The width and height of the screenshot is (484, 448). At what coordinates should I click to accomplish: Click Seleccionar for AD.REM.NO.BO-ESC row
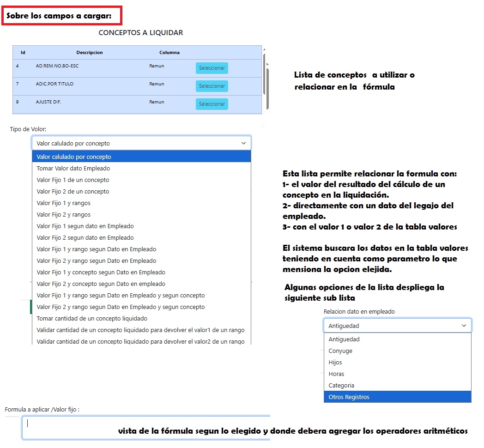(212, 68)
